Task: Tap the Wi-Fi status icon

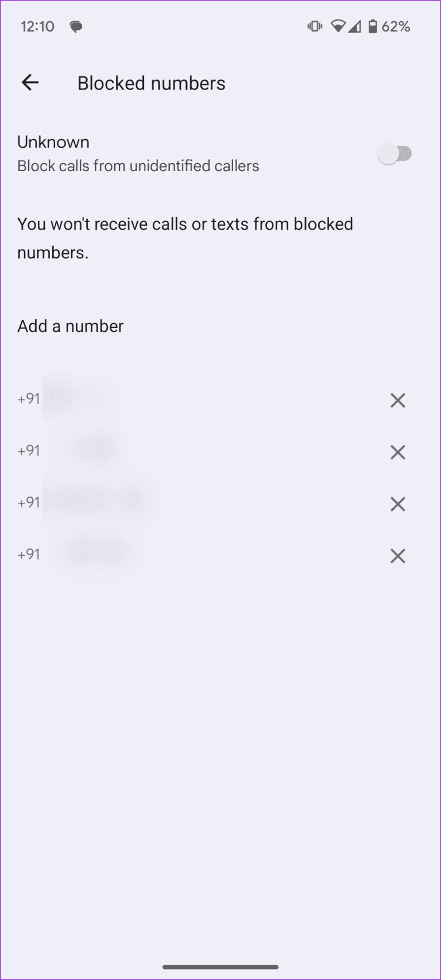Action: click(x=338, y=26)
